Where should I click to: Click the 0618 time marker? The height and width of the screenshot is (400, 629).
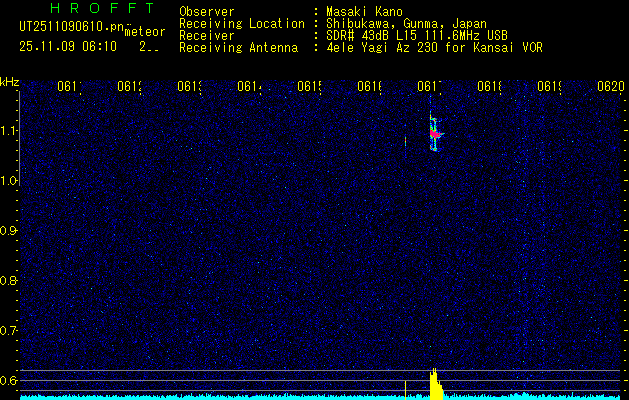click(489, 86)
